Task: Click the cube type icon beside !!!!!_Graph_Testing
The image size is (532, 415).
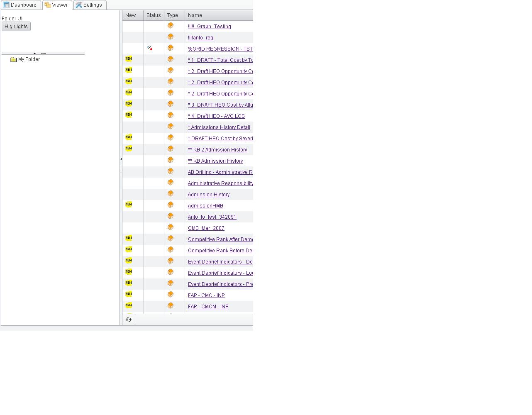Action: pyautogui.click(x=171, y=26)
